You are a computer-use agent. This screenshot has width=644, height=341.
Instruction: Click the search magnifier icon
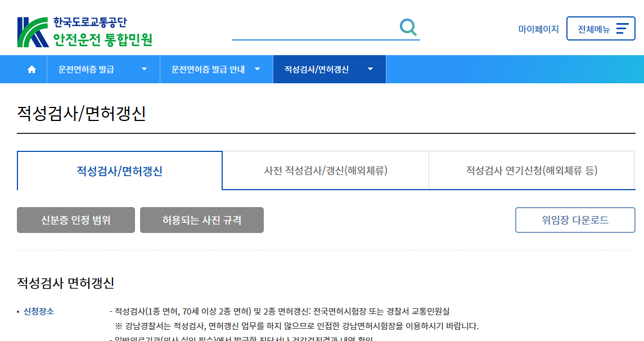coord(409,26)
